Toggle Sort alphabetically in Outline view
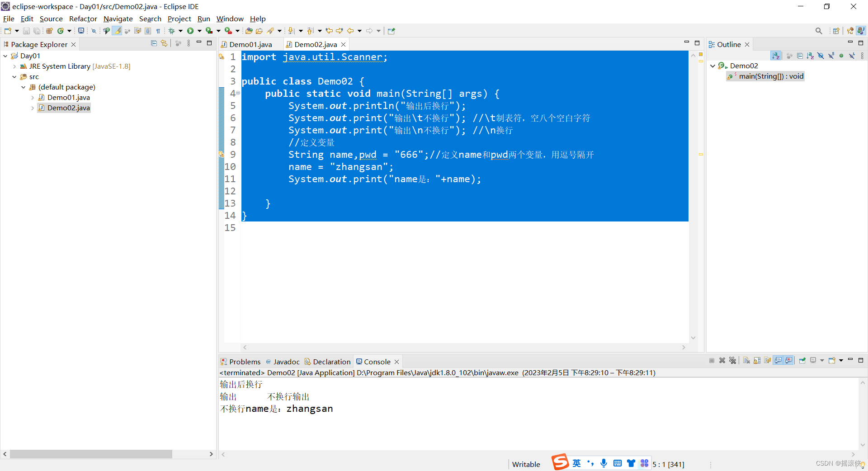The width and height of the screenshot is (868, 471). coord(776,56)
